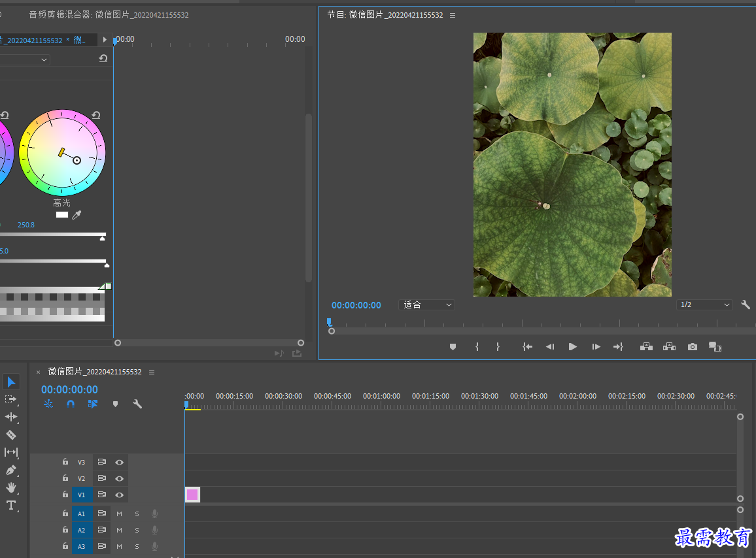Add marker in timeline panel
Screen dimensions: 756x558
(115, 404)
